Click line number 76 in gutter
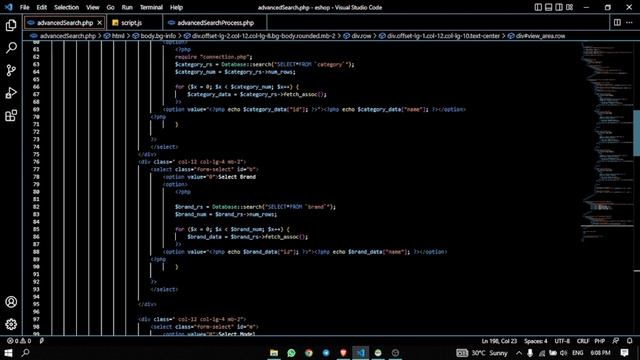The height and width of the screenshot is (360, 640). [x=36, y=162]
